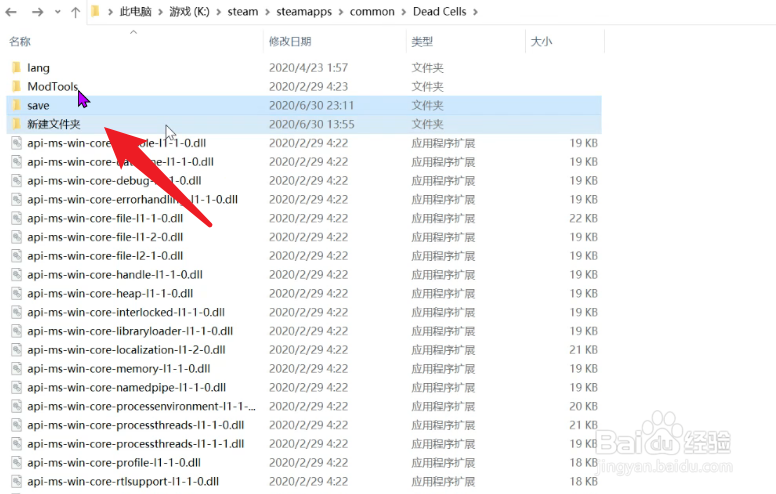Click the 22 KB size value
This screenshot has height=494, width=776.
click(x=583, y=218)
